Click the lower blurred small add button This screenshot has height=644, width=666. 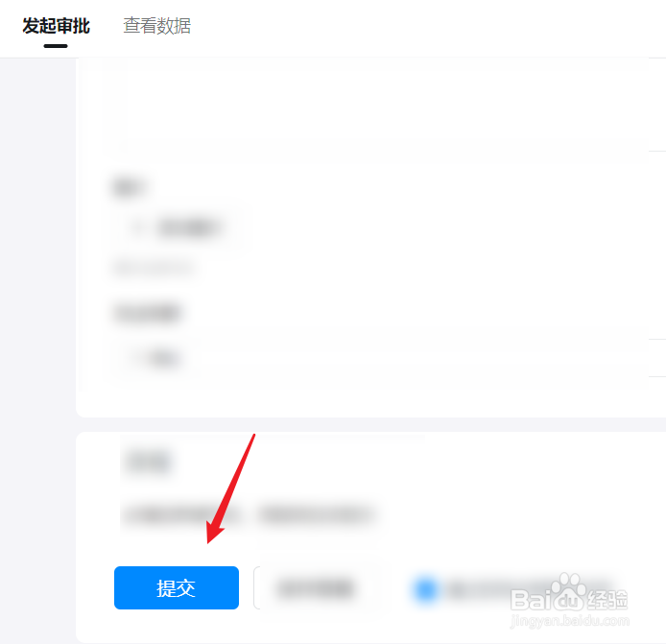point(155,359)
